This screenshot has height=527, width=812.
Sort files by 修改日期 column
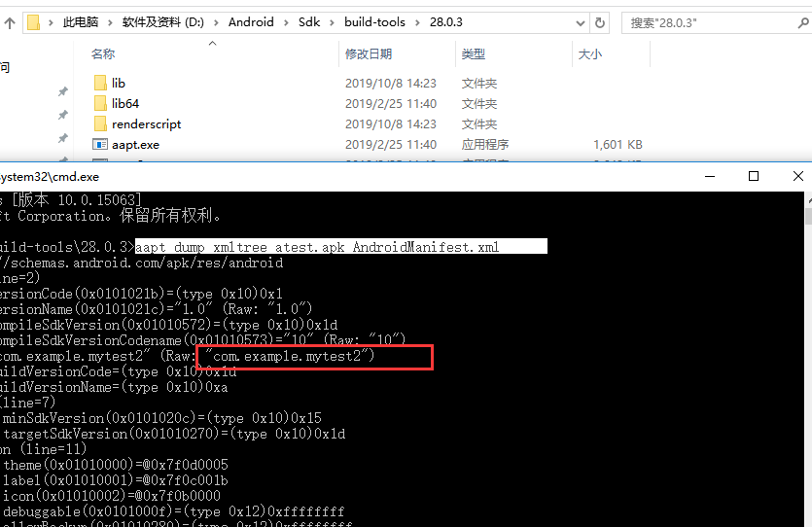(x=369, y=53)
